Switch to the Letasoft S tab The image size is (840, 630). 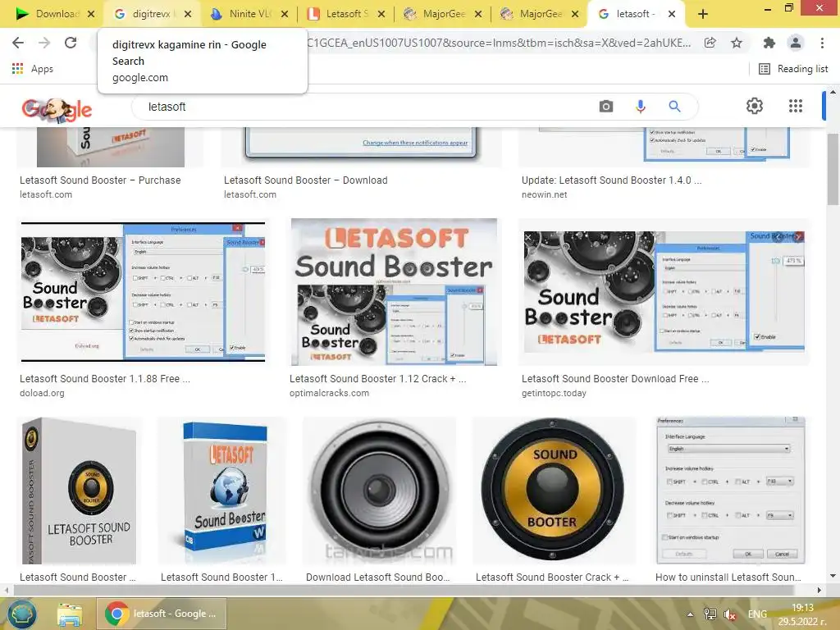(345, 14)
